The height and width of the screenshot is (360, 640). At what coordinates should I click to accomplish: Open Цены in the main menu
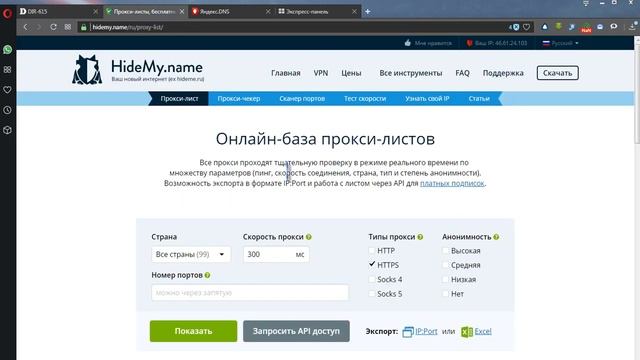point(351,73)
